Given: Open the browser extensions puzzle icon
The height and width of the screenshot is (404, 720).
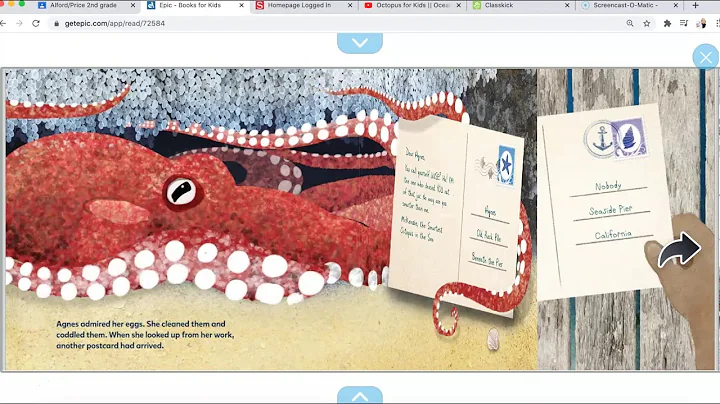Looking at the screenshot, I should (667, 23).
